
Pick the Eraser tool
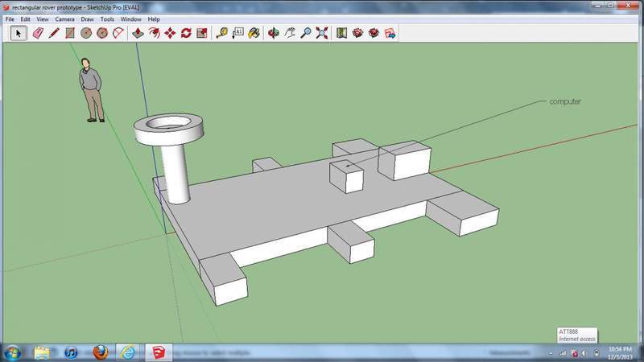(35, 33)
